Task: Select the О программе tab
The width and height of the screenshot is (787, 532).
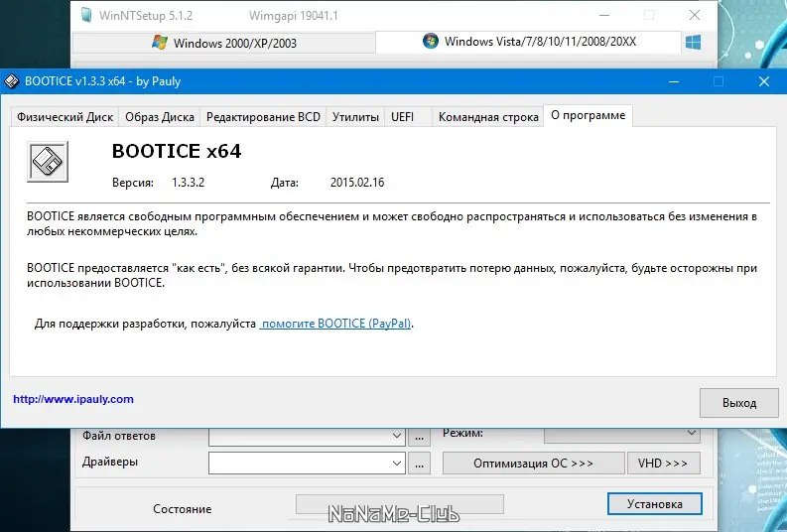Action: pos(589,115)
